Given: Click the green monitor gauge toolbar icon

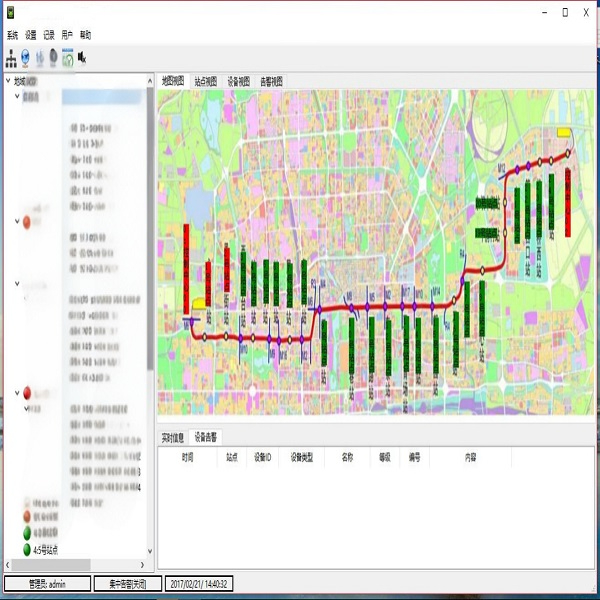Looking at the screenshot, I should click(x=67, y=57).
